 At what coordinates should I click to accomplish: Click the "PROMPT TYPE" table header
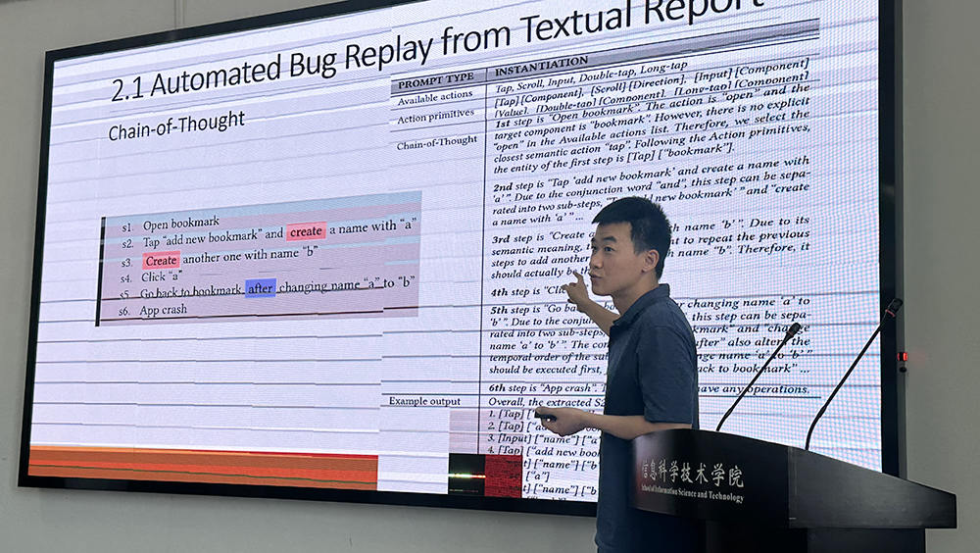(x=435, y=77)
